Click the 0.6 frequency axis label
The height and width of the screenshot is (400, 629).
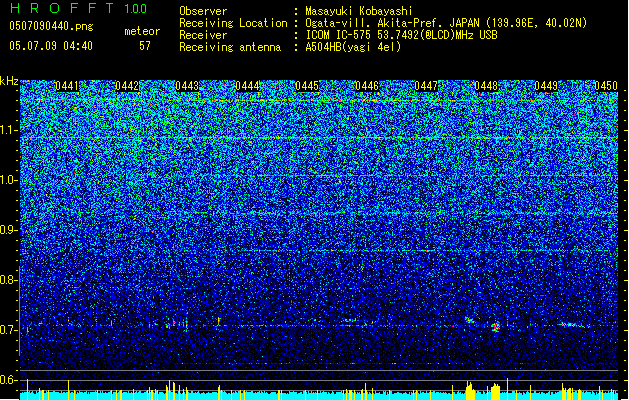tap(9, 380)
